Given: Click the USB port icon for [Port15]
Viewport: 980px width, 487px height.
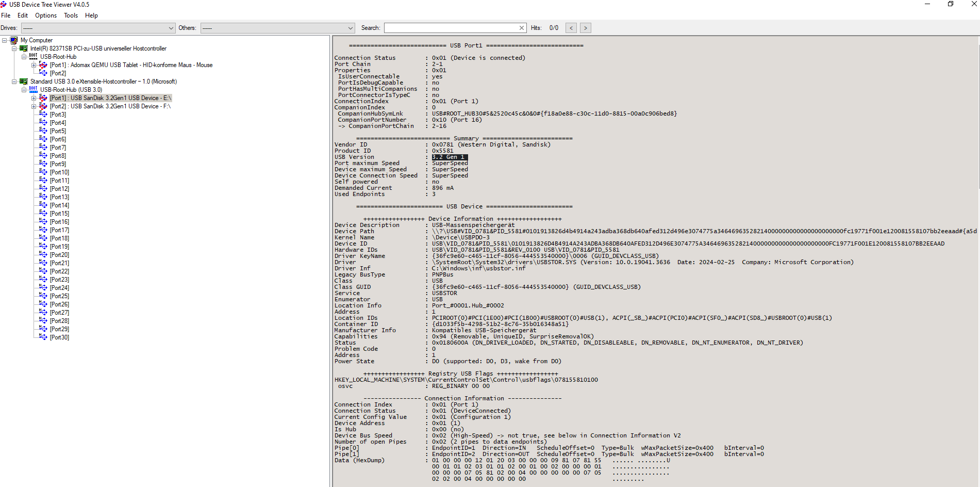Looking at the screenshot, I should 43,214.
